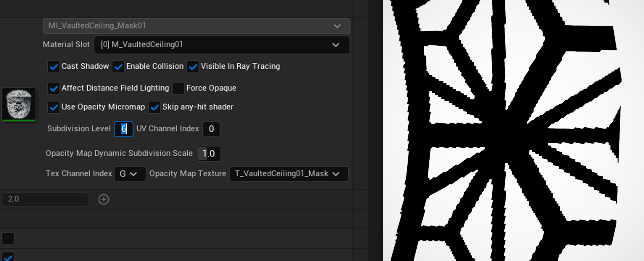This screenshot has width=644, height=261.
Task: Click the Subdivision Level input field
Action: click(124, 129)
